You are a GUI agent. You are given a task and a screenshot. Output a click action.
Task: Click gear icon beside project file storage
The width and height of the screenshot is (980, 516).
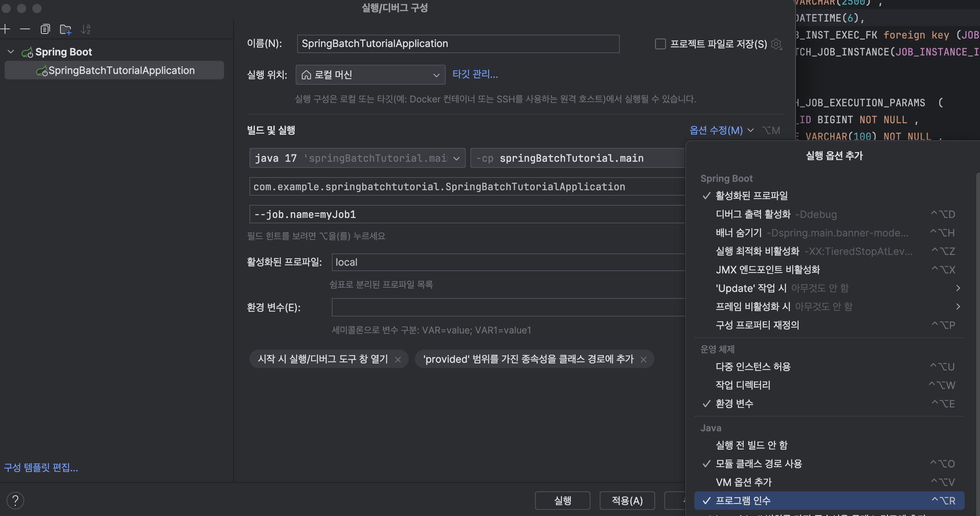click(x=776, y=44)
